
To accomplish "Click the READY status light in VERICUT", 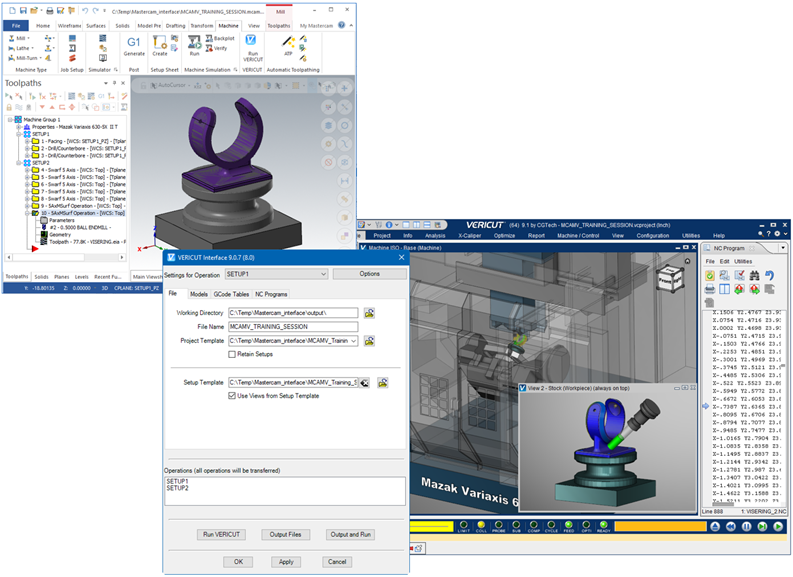I will pyautogui.click(x=603, y=524).
